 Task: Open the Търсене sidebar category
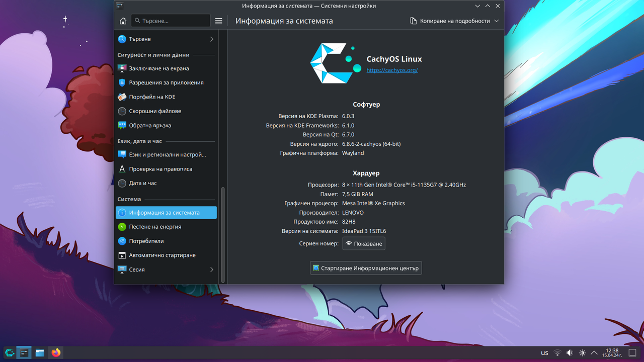166,39
